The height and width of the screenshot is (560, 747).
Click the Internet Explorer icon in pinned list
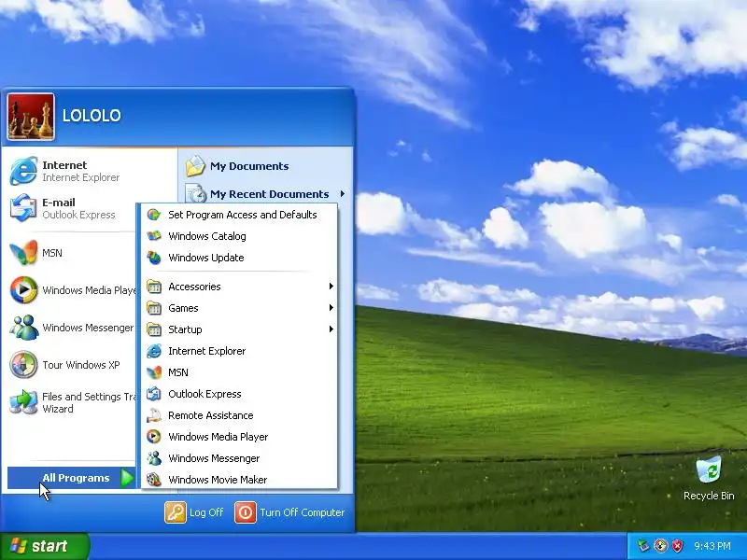tap(23, 171)
